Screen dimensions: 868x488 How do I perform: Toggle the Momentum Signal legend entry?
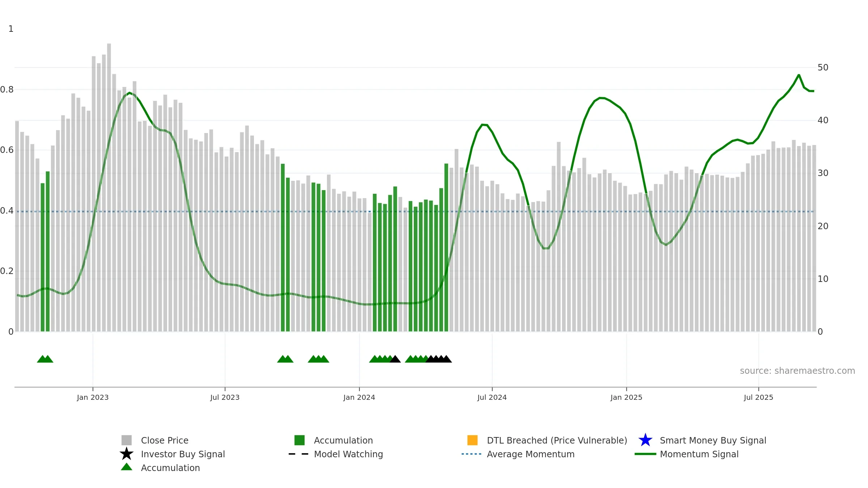tap(699, 454)
